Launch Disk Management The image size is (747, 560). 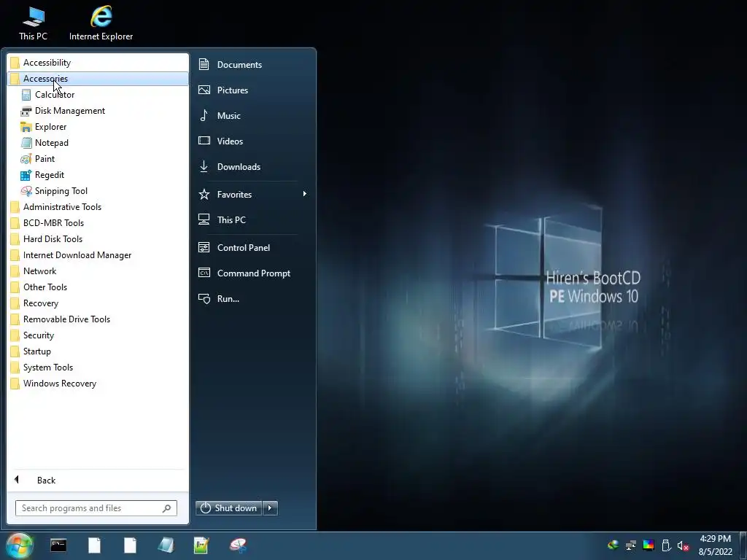click(98, 111)
